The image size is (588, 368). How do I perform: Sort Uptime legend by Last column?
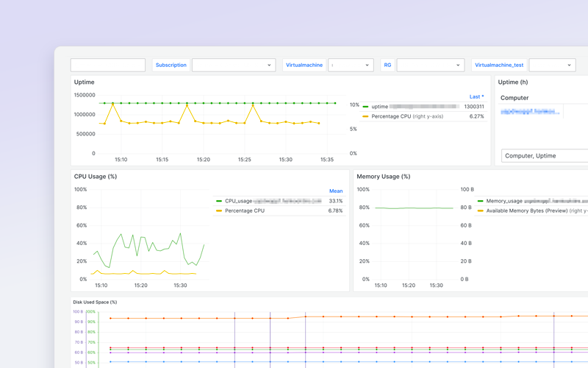[476, 96]
